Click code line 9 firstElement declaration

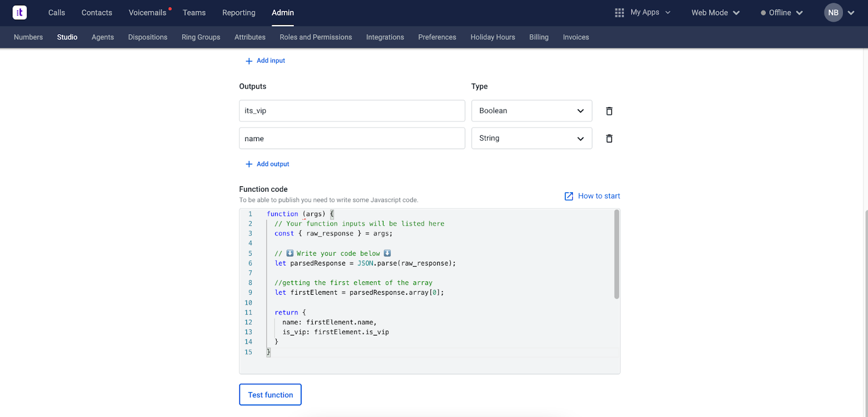tap(359, 293)
